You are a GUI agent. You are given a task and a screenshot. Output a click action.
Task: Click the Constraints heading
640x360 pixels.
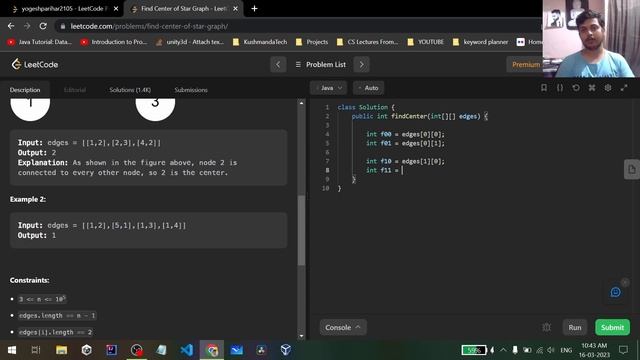click(30, 280)
